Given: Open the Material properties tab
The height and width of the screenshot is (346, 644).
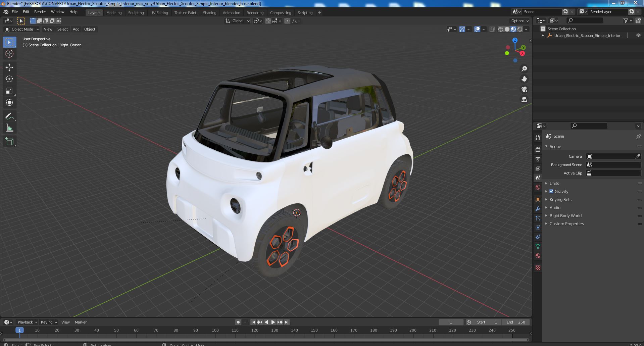Looking at the screenshot, I should click(538, 256).
